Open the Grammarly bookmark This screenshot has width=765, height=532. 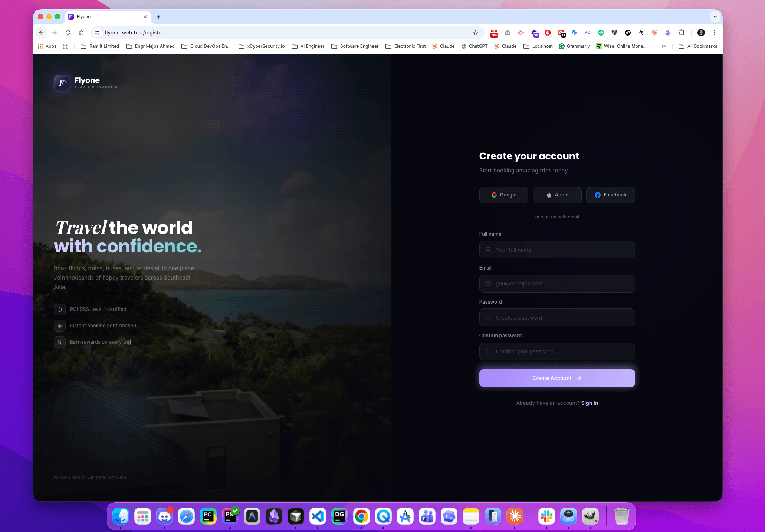574,46
